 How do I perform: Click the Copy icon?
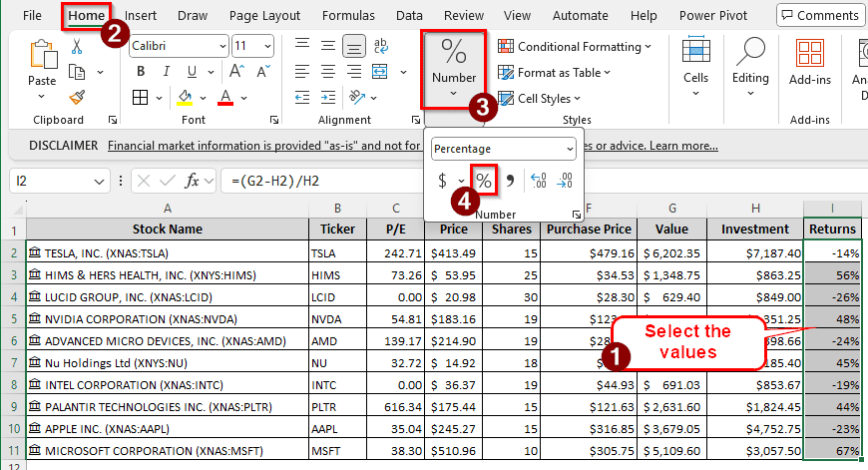77,72
